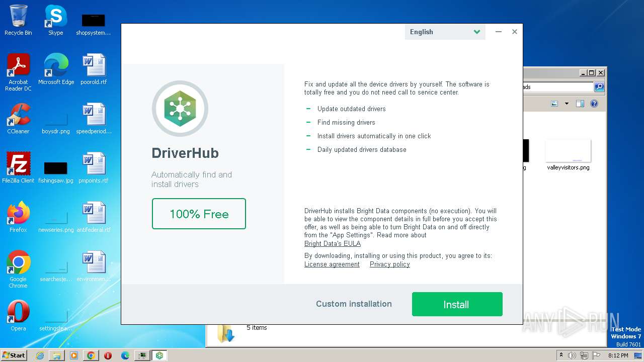644x362 pixels.
Task: Close the DriverHub installer window
Action: tap(515, 32)
